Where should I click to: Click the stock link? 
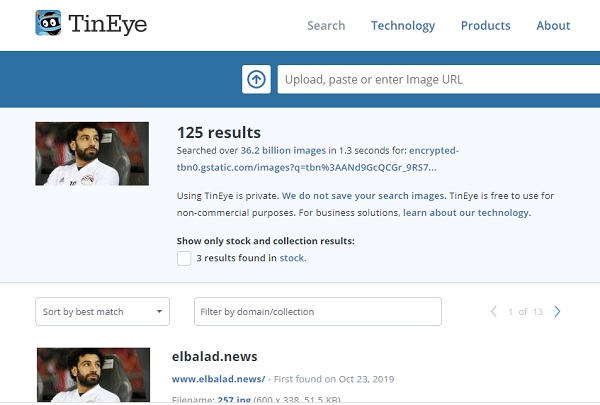pos(292,258)
